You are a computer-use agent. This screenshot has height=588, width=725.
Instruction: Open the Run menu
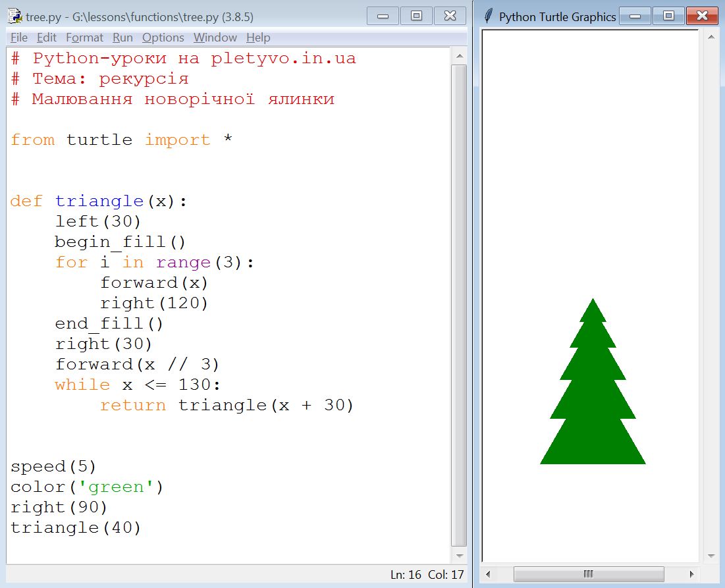(x=122, y=38)
